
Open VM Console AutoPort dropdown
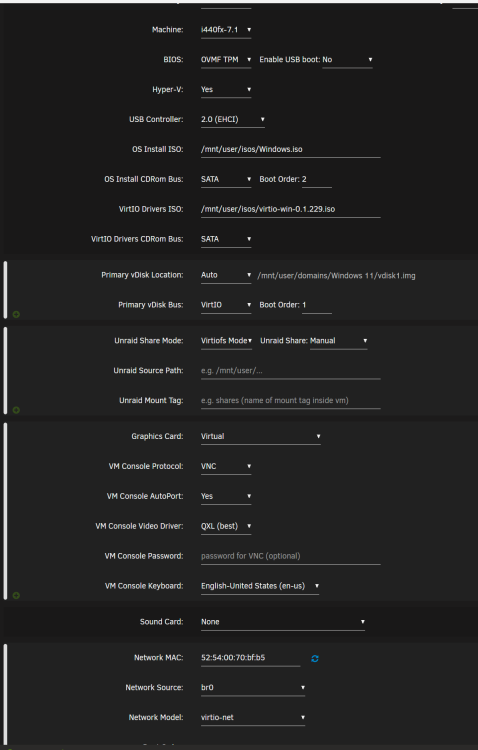[226, 496]
